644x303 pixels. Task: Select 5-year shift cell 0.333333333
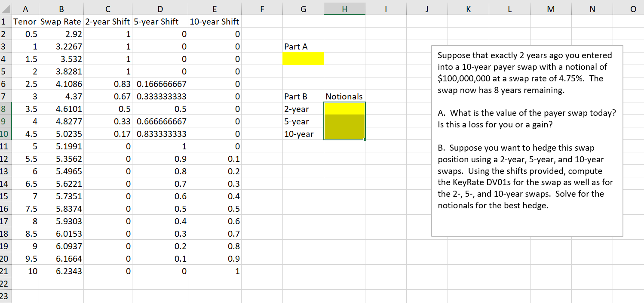click(x=160, y=96)
